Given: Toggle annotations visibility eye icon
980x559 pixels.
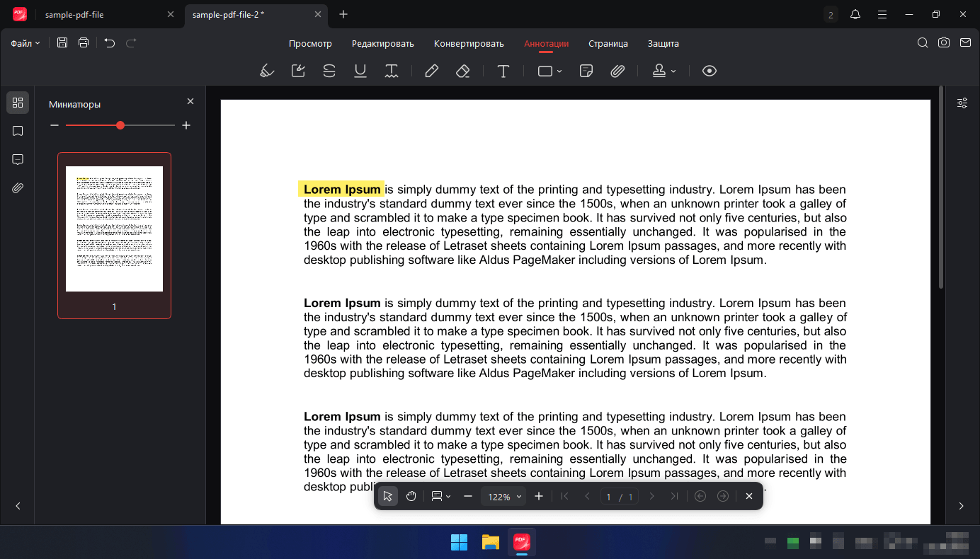Looking at the screenshot, I should coord(710,71).
